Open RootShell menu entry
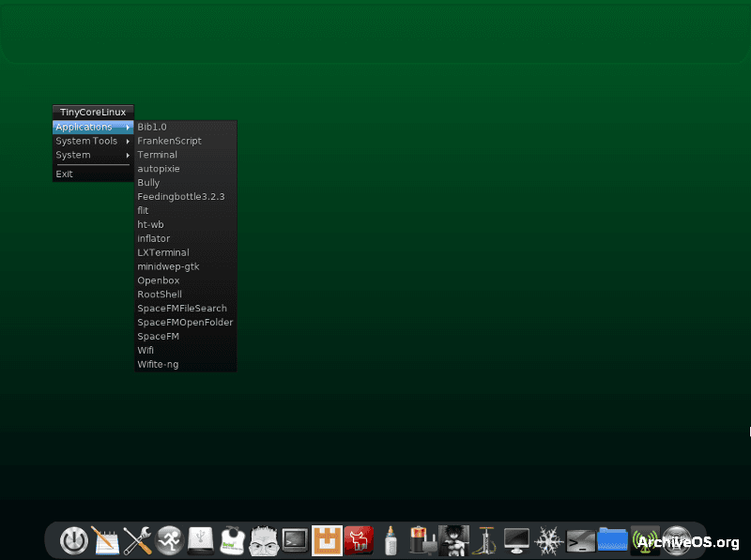 coord(186,295)
